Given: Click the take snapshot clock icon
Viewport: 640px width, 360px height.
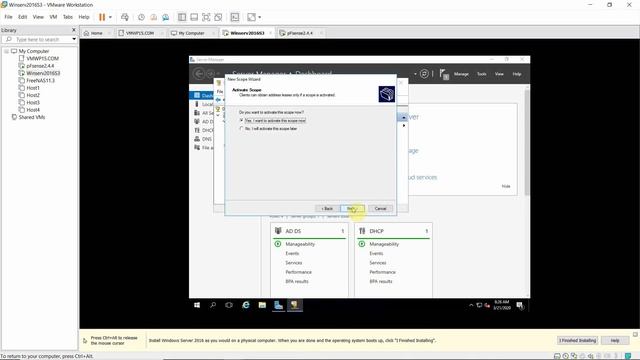Looking at the screenshot, I should [x=141, y=17].
